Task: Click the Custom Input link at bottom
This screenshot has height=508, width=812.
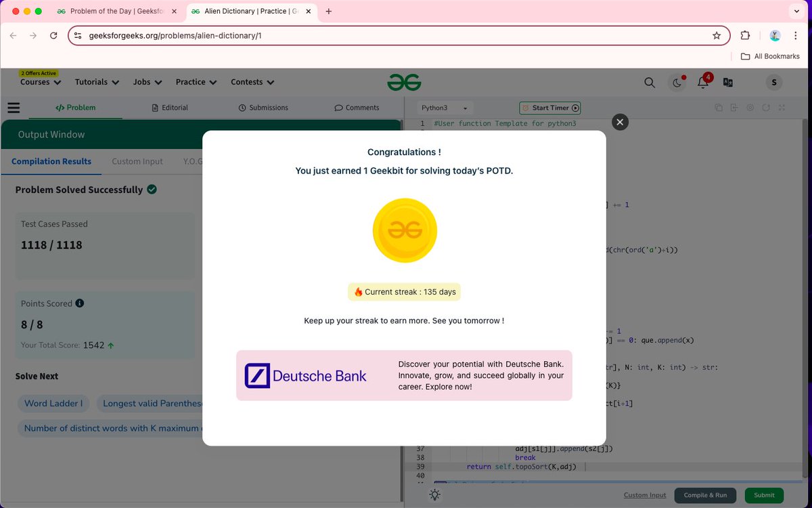Action: click(645, 495)
